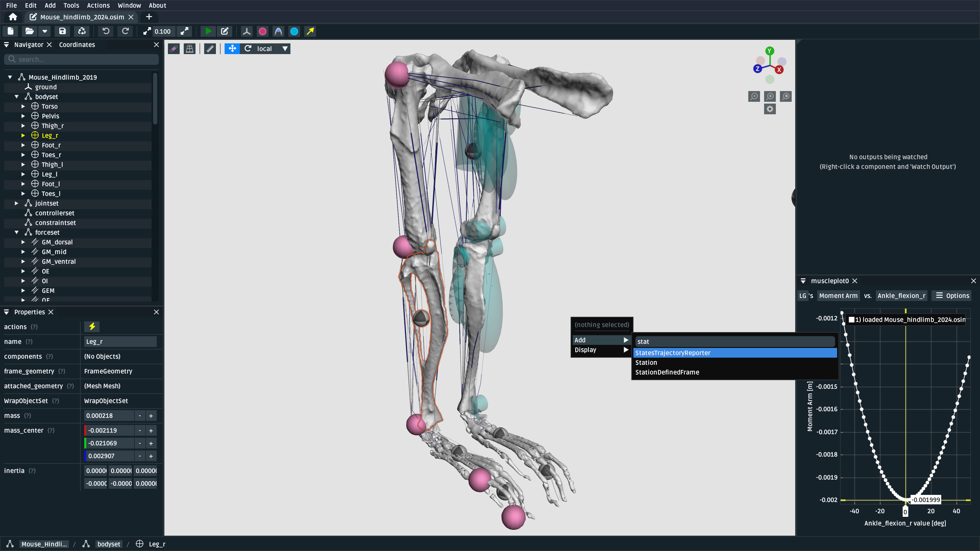
Task: Collapse the bodyset node
Action: pyautogui.click(x=16, y=97)
